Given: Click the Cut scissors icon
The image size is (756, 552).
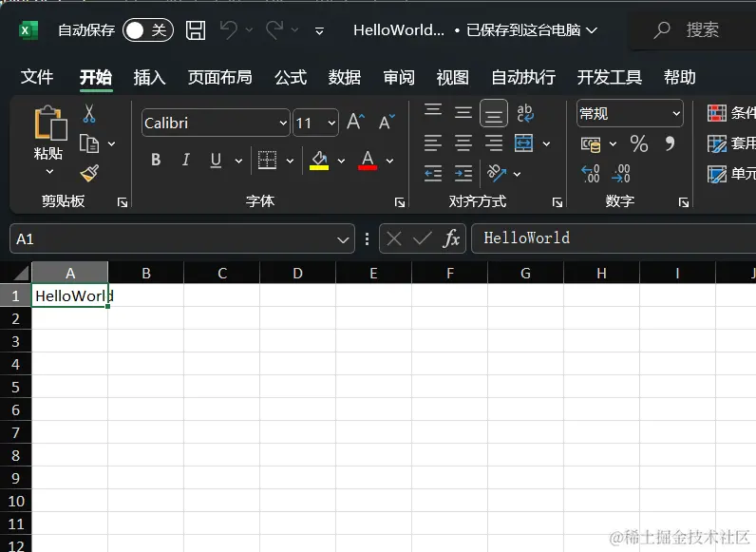Looking at the screenshot, I should click(x=89, y=113).
